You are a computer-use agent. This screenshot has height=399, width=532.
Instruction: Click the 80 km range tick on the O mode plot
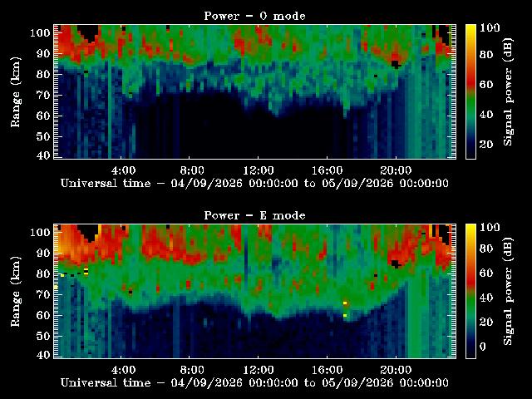(x=43, y=74)
